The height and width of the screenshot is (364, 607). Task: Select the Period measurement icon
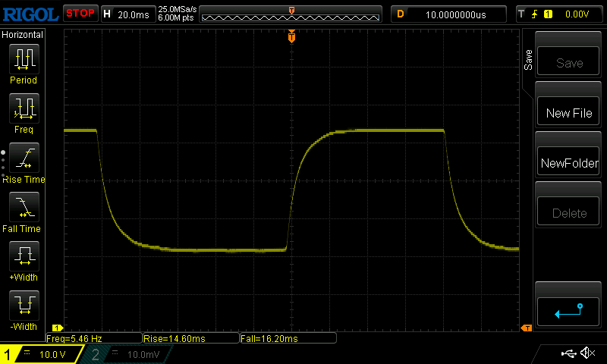tap(24, 59)
